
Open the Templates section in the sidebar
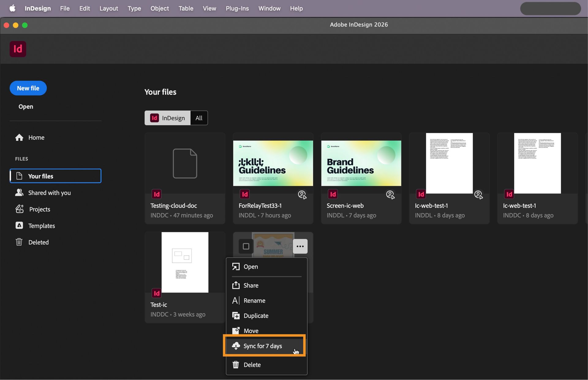[19, 225]
